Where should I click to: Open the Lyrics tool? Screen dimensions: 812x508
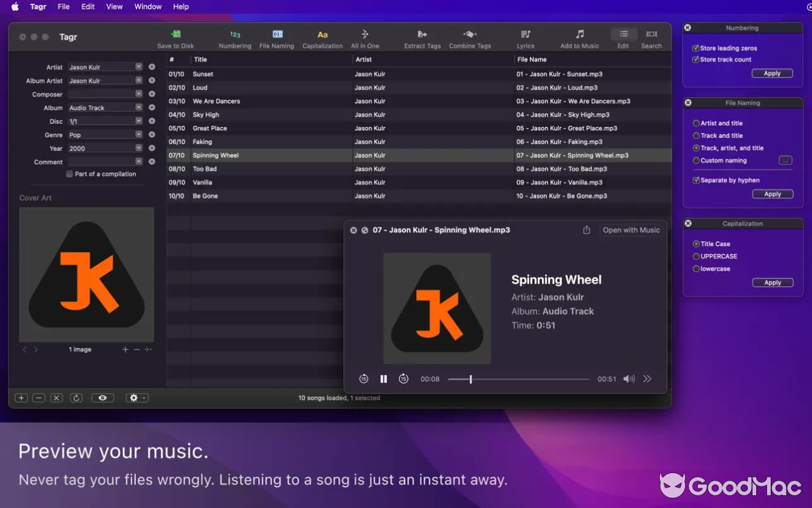click(x=525, y=34)
